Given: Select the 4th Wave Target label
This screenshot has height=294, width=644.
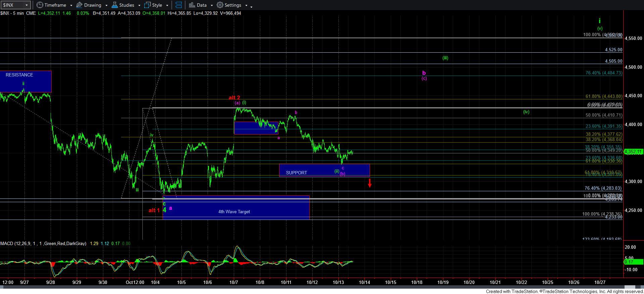Looking at the screenshot, I should tap(234, 212).
